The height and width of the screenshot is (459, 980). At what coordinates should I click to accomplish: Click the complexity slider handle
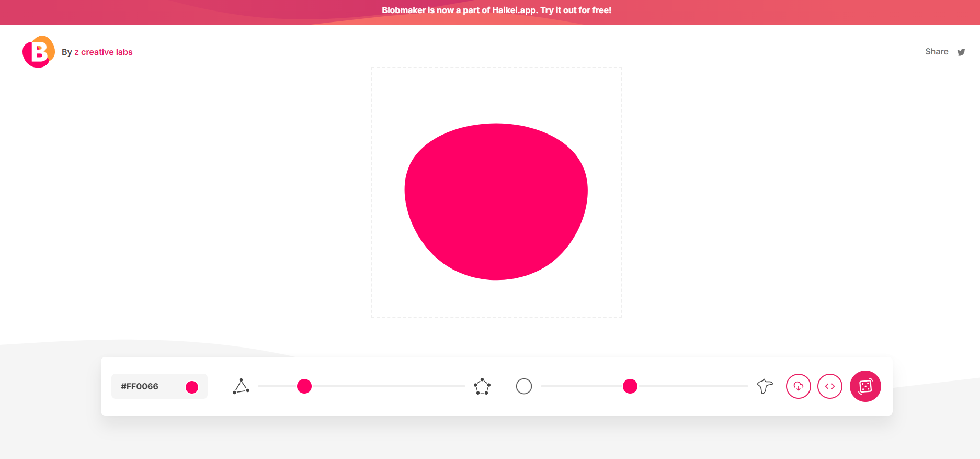(304, 386)
